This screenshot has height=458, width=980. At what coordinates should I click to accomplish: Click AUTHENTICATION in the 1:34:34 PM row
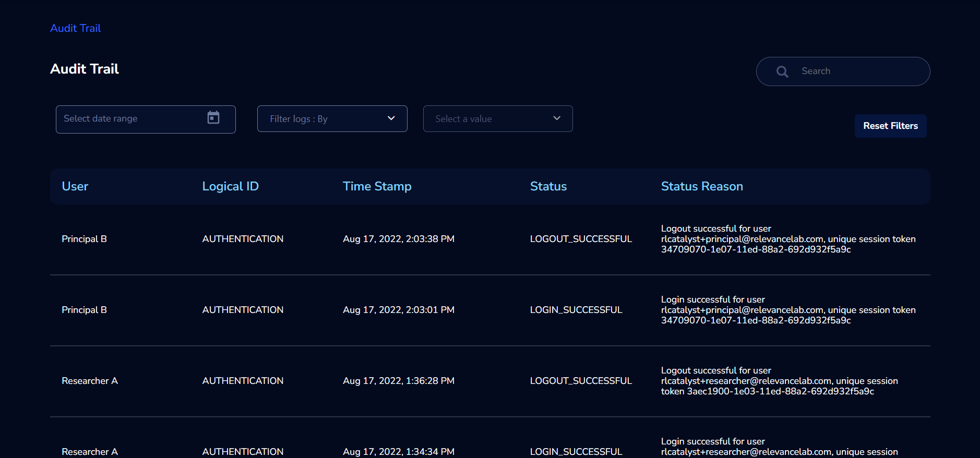click(243, 452)
